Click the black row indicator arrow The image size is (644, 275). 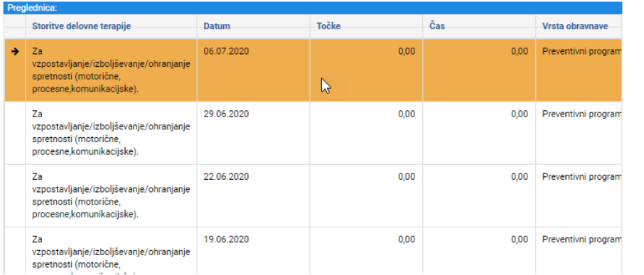[x=15, y=51]
